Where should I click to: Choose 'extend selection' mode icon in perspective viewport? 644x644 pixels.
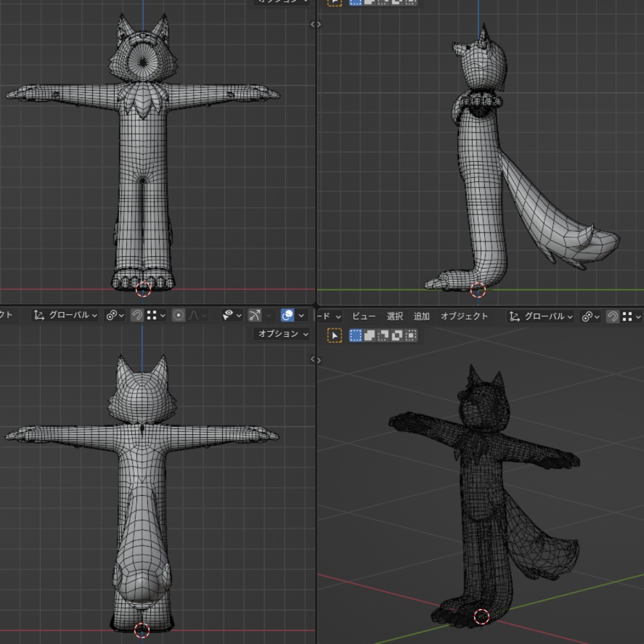pyautogui.click(x=370, y=336)
